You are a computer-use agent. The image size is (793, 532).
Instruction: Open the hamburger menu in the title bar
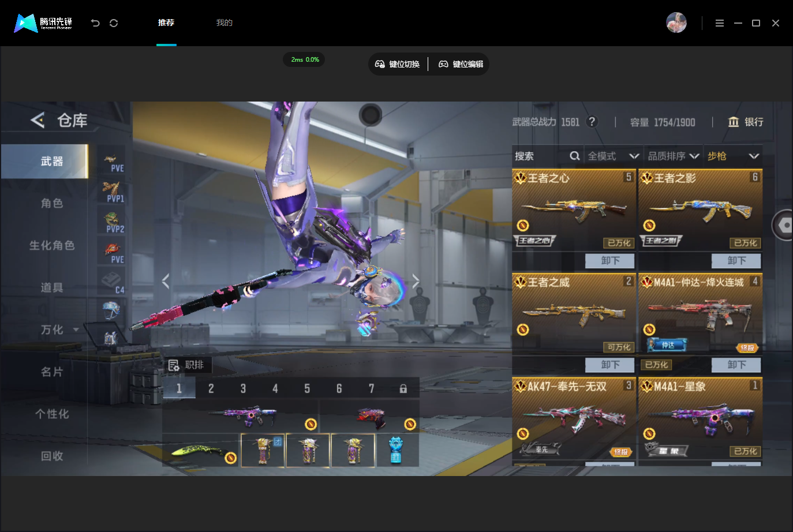(x=719, y=23)
